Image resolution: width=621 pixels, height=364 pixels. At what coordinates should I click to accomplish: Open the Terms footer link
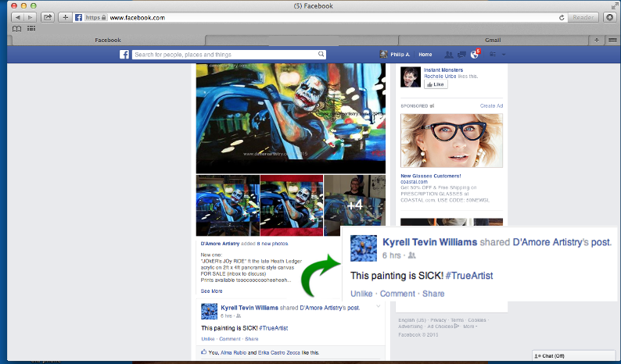pos(457,320)
